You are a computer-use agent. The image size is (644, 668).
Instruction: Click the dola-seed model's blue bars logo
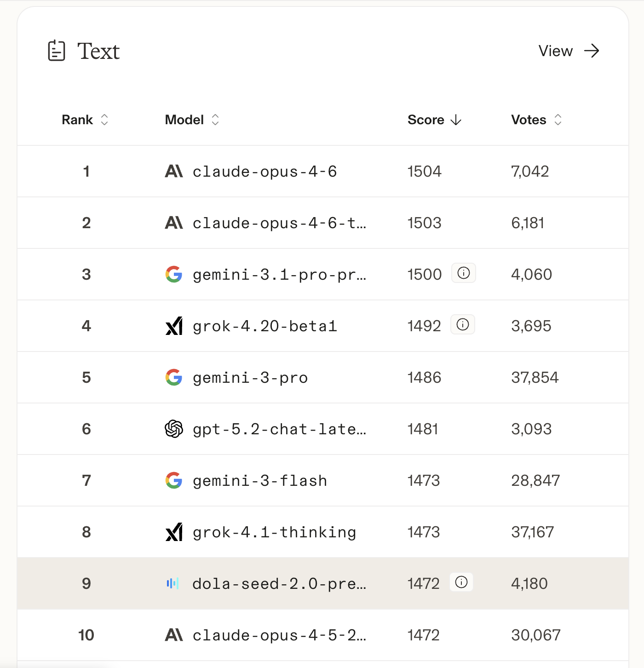click(x=172, y=584)
